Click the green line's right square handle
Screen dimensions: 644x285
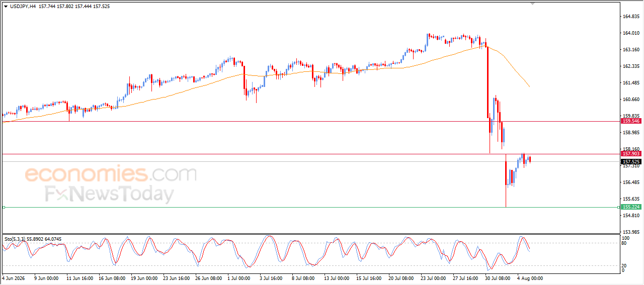coord(618,207)
